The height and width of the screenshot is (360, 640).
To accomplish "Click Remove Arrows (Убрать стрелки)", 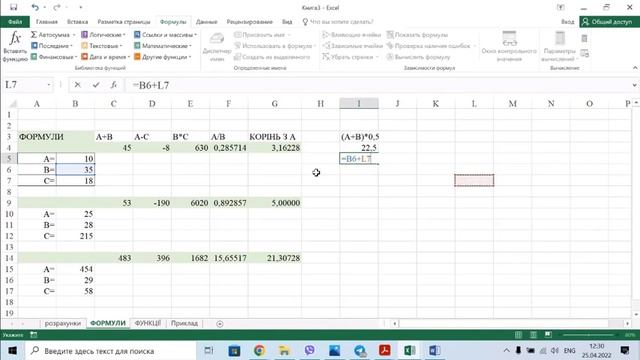I will tap(351, 57).
